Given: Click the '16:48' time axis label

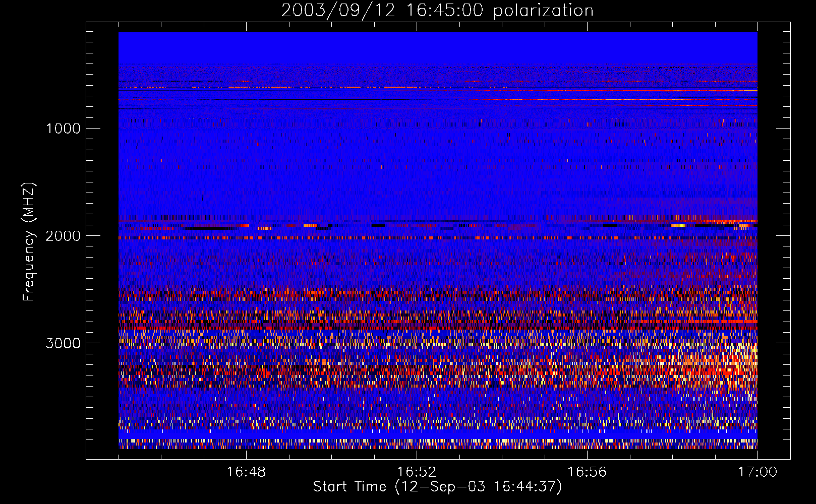Looking at the screenshot, I should tap(246, 472).
